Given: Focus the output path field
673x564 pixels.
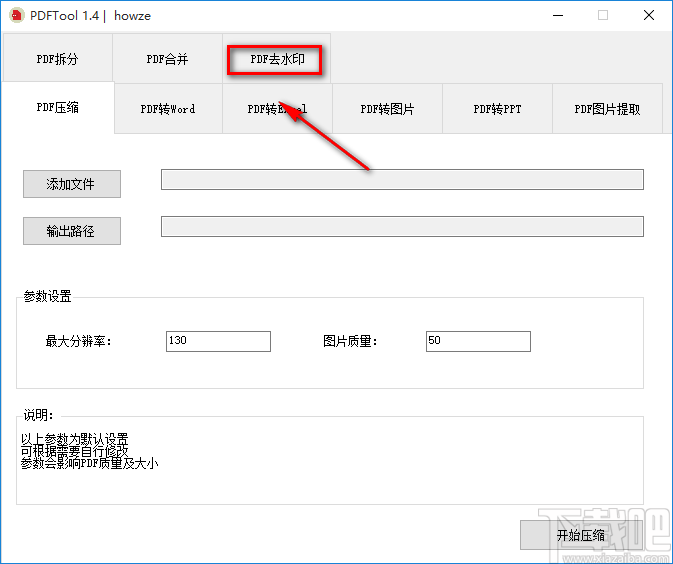Looking at the screenshot, I should click(402, 226).
